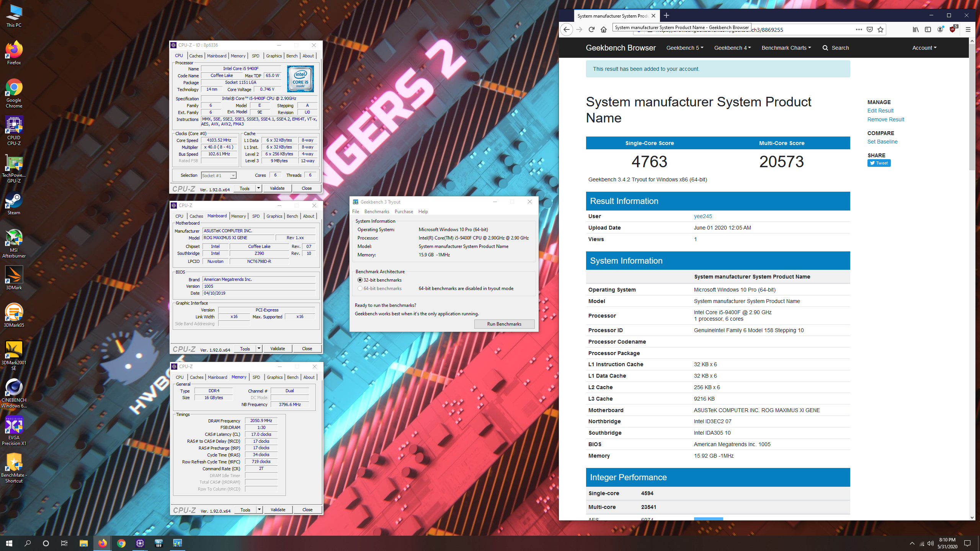
Task: Expand Tools arrow in Mainboard CPU-Z window
Action: tap(259, 349)
